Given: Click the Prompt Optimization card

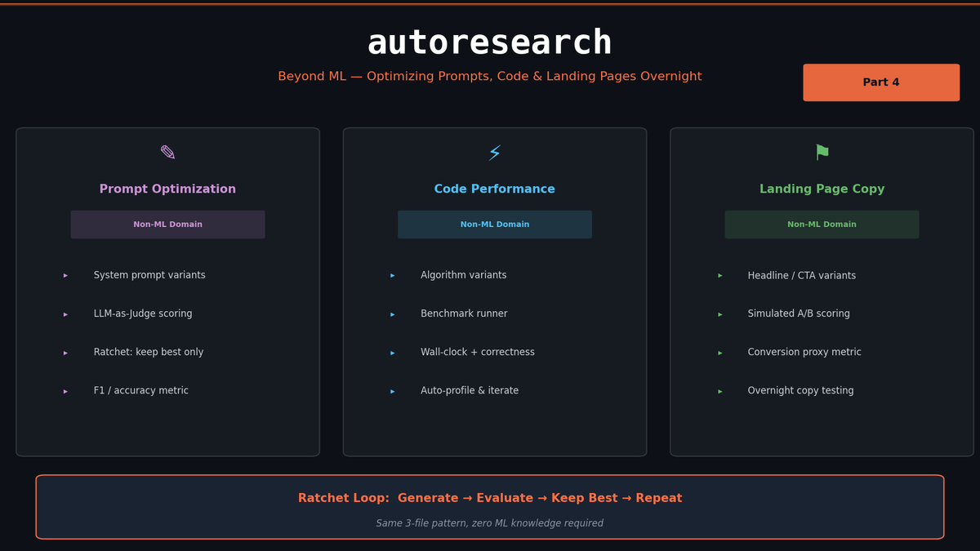Looking at the screenshot, I should (167, 291).
